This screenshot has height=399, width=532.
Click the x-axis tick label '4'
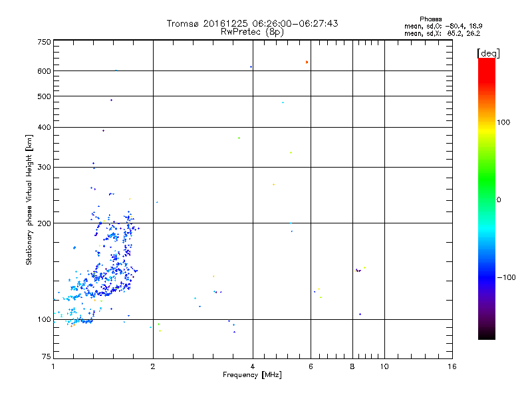(x=253, y=366)
